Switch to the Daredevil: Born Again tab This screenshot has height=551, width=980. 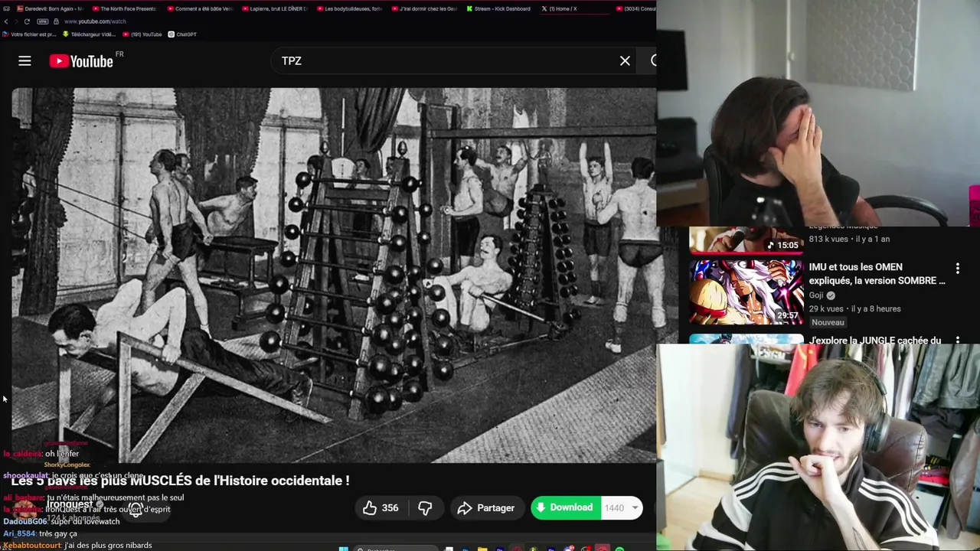49,8
